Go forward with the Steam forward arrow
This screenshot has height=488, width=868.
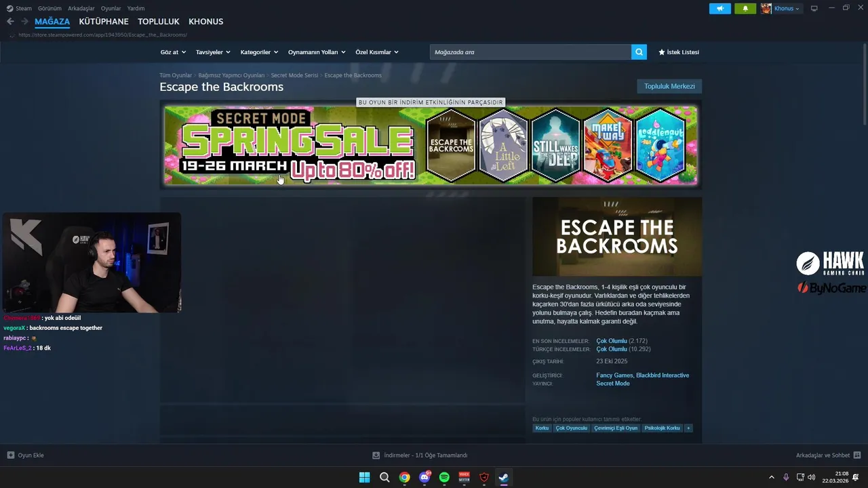24,22
